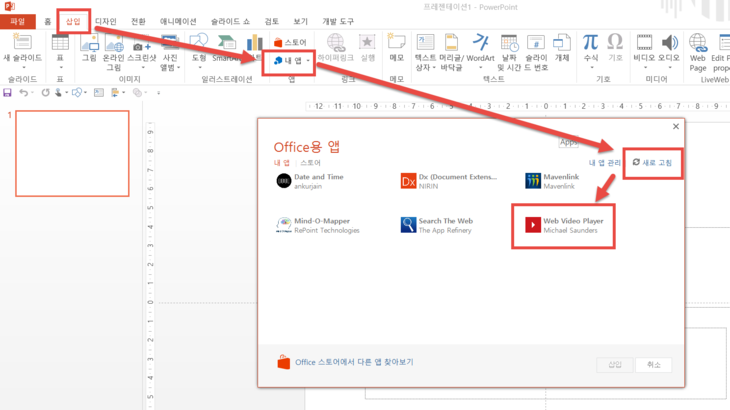Open the 애니메이션 ribbon tab

[178, 21]
